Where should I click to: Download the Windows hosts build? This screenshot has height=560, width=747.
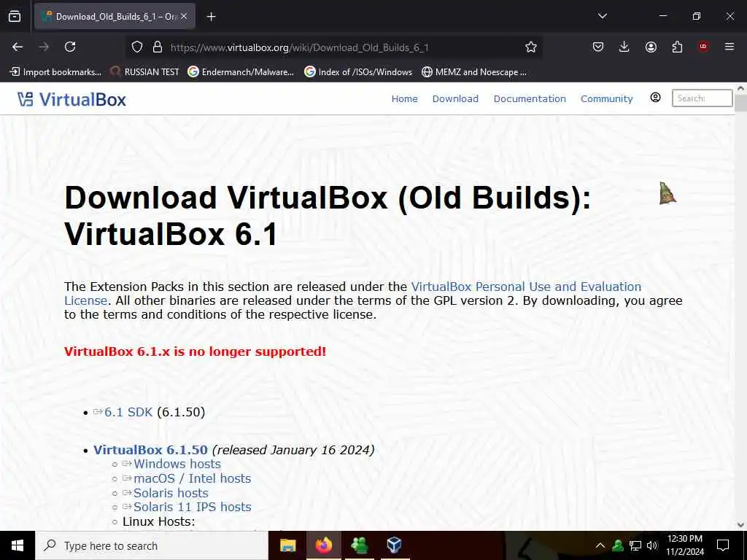pos(177,464)
